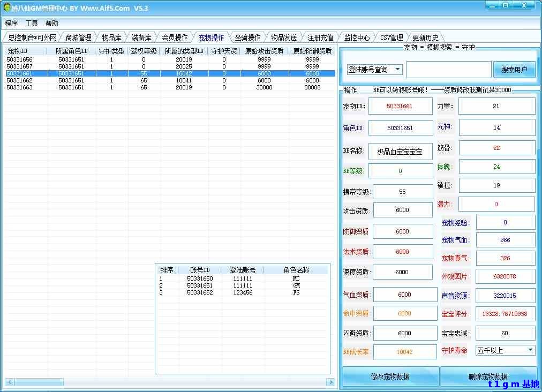The image size is (542, 392).
Task: Open the 帮助 menu
Action: [52, 24]
